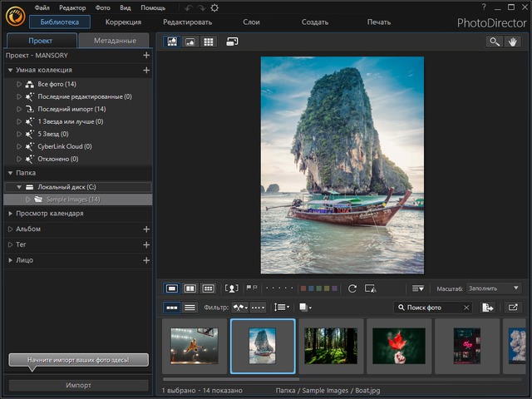Click the export photos icon
532x399 pixels.
pos(487,308)
